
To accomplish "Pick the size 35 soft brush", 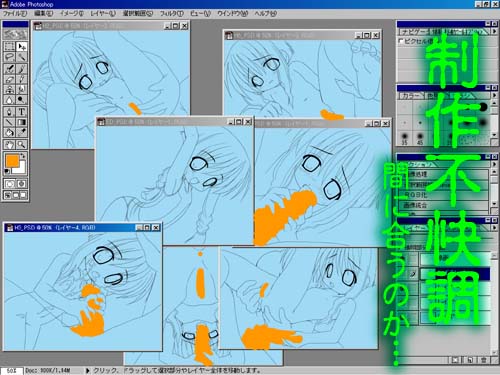I will point(404,137).
